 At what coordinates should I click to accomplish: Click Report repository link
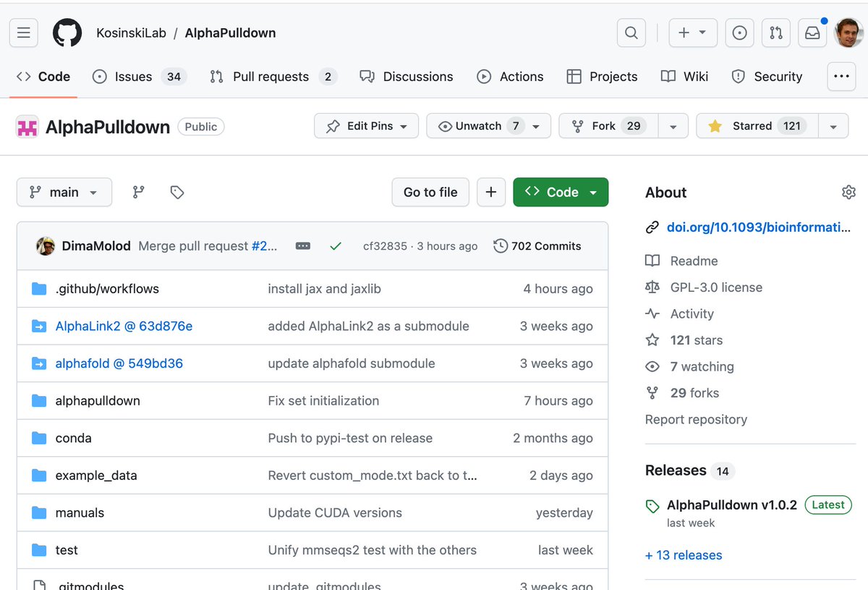(x=696, y=419)
